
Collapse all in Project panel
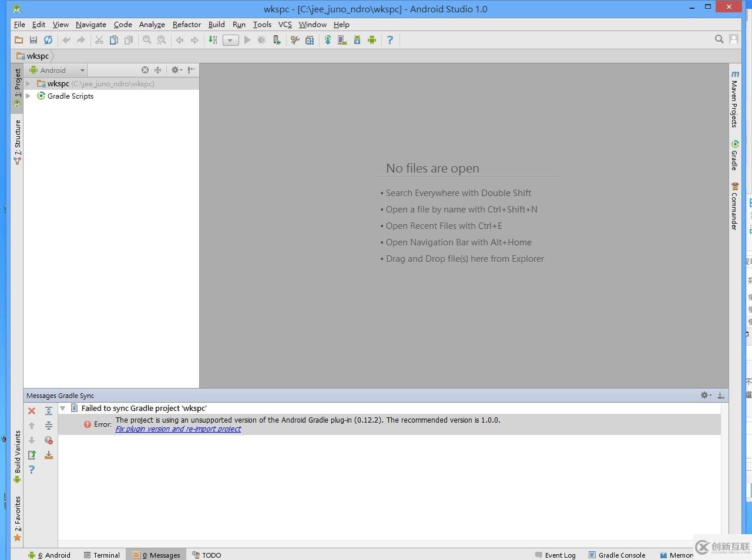157,70
